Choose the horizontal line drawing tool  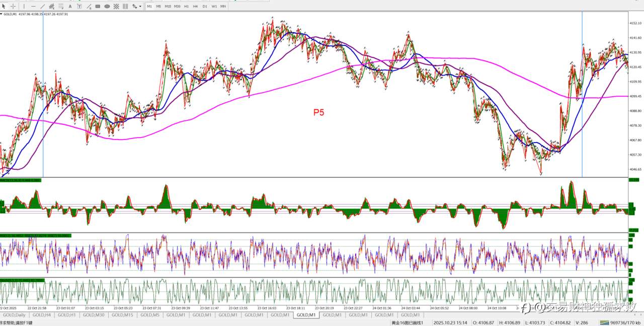click(33, 7)
